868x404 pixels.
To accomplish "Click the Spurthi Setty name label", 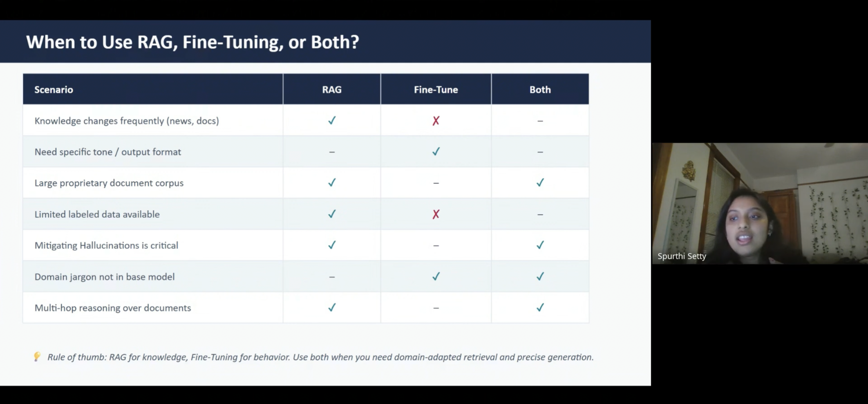I will click(682, 256).
